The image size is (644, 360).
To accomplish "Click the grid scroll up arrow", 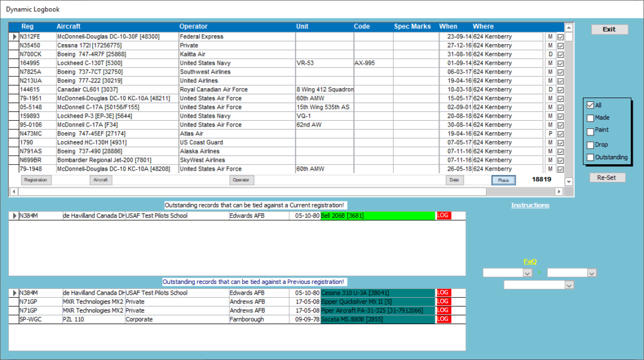I will (569, 28).
